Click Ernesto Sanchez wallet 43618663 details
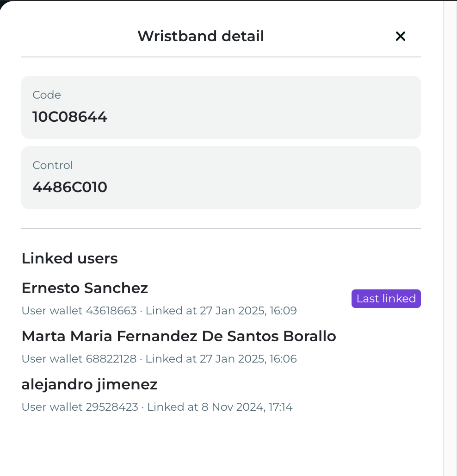 [x=159, y=311]
